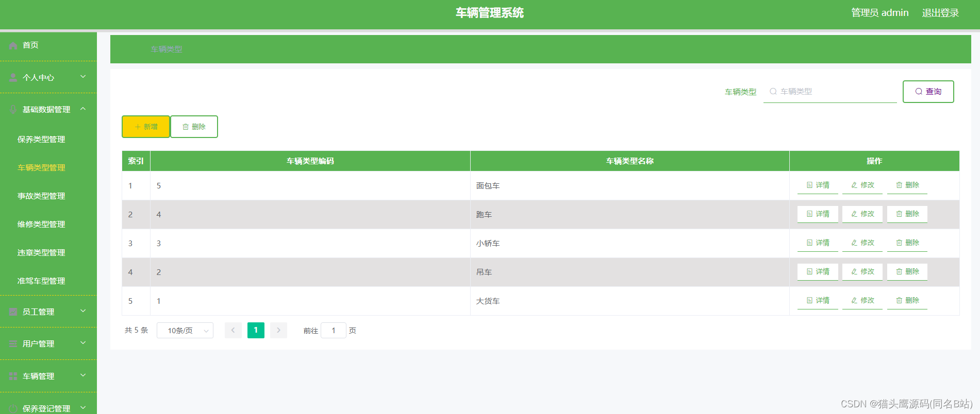
Task: Click the plus icon in 新增 button
Action: [x=138, y=127]
